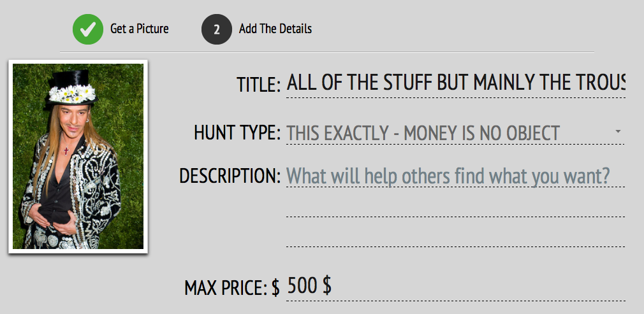The height and width of the screenshot is (314, 644).
Task: Click the dollar sign before the price field
Action: click(275, 288)
